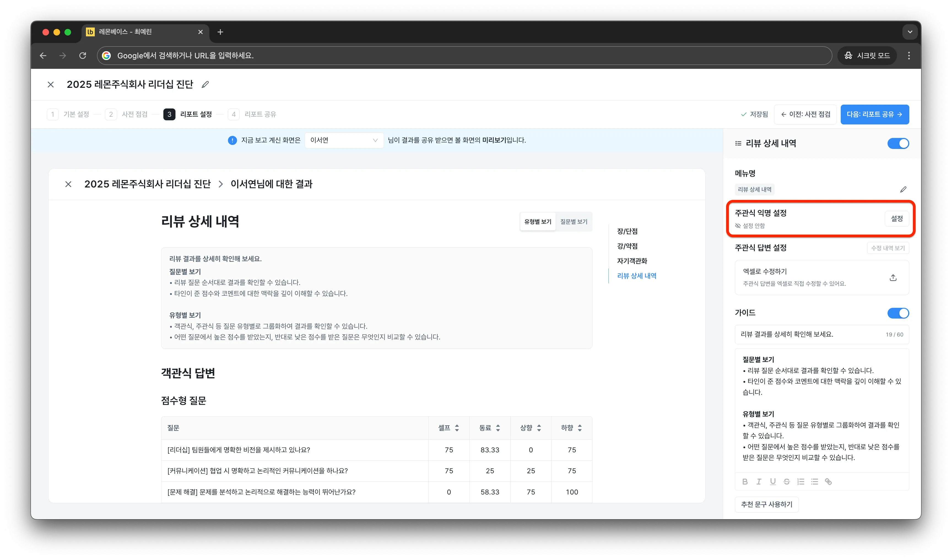
Task: Open the browser three-dot menu
Action: [909, 56]
